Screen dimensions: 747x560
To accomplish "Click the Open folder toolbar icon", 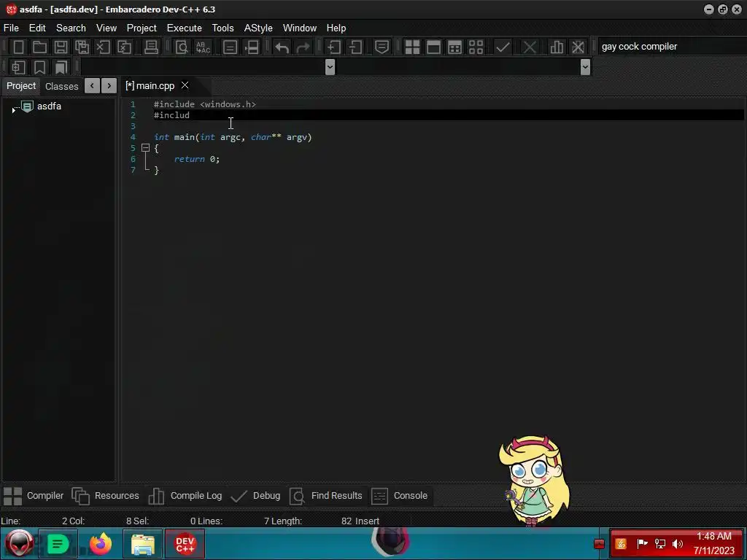I will point(39,47).
